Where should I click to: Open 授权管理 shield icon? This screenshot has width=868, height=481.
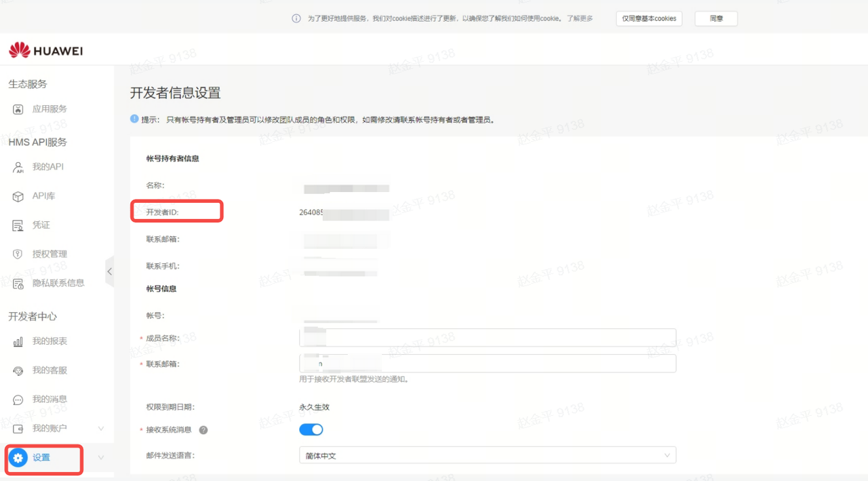[x=18, y=254]
